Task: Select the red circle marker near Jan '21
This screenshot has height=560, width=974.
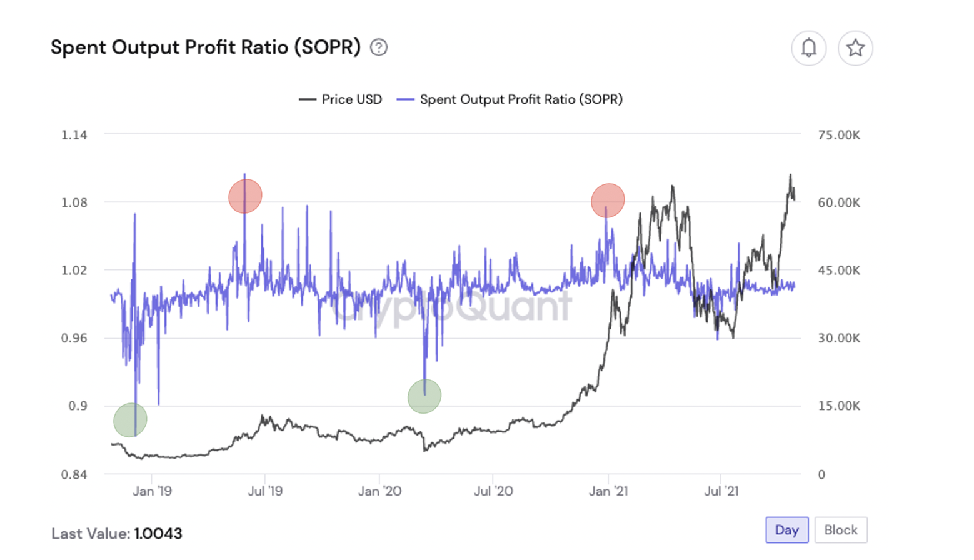Action: (607, 200)
